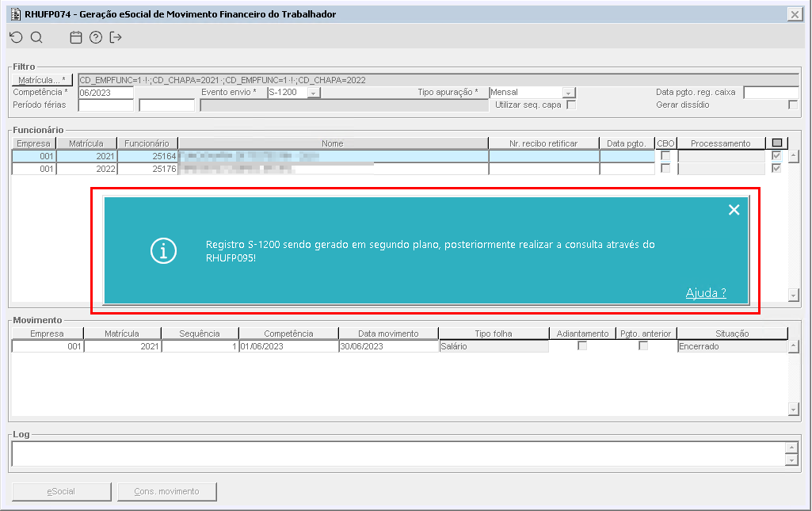Click the Processamento column header
The height and width of the screenshot is (511, 812).
(721, 143)
